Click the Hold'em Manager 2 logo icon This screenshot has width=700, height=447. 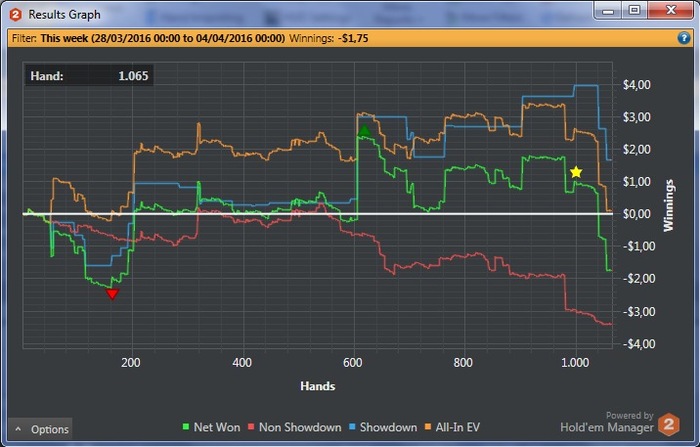(669, 425)
